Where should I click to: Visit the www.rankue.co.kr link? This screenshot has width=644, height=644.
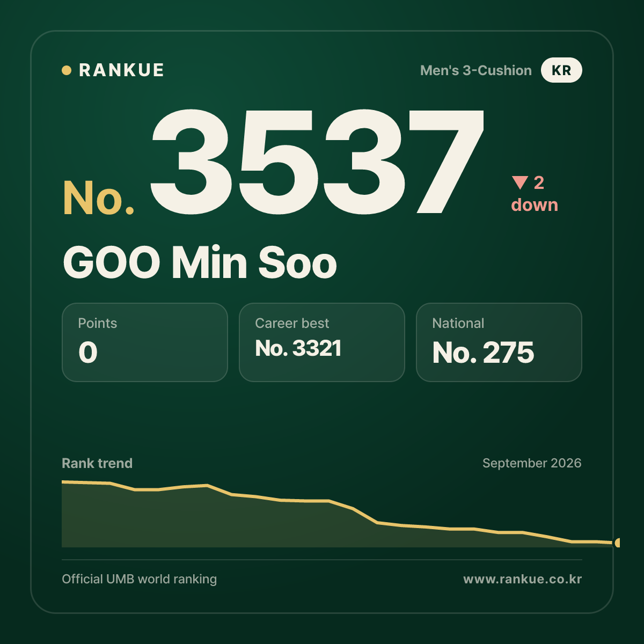pyautogui.click(x=523, y=579)
